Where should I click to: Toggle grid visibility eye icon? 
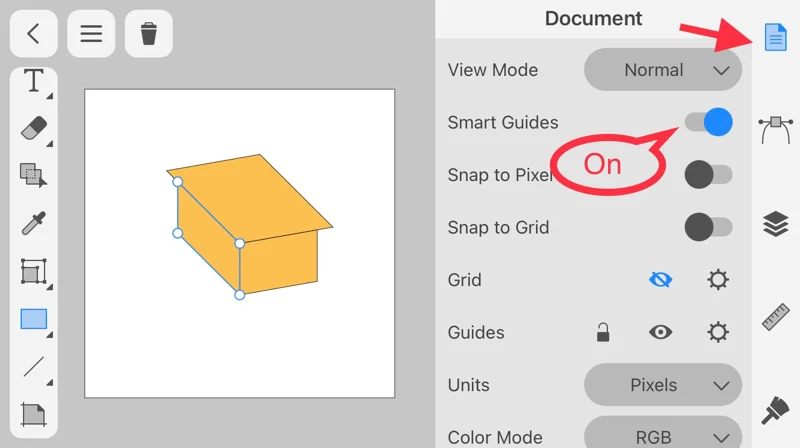660,280
